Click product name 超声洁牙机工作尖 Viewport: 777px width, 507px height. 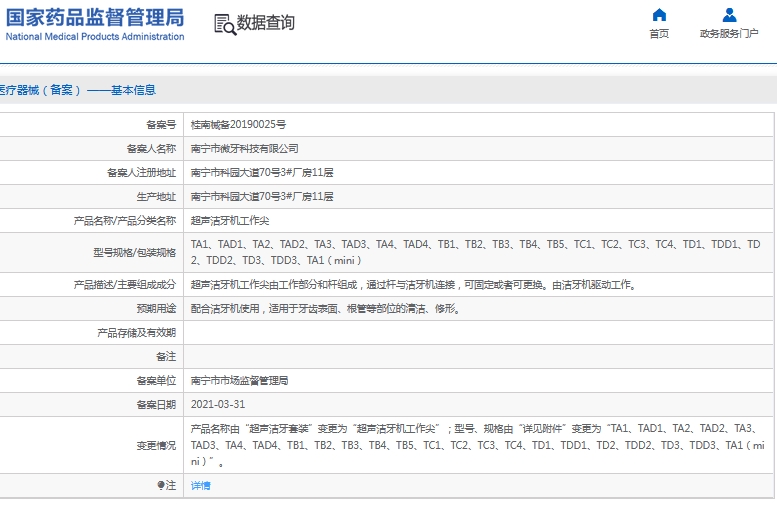230,221
